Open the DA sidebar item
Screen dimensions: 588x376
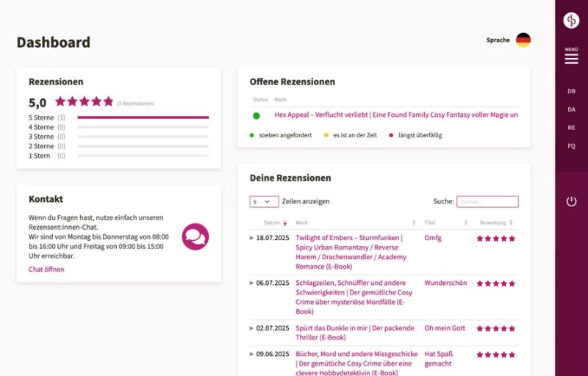coord(571,109)
